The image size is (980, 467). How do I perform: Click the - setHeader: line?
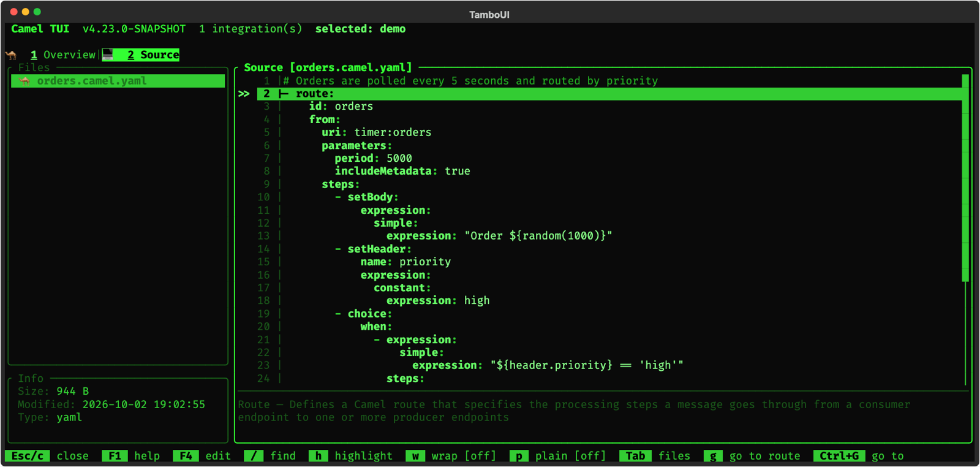373,249
